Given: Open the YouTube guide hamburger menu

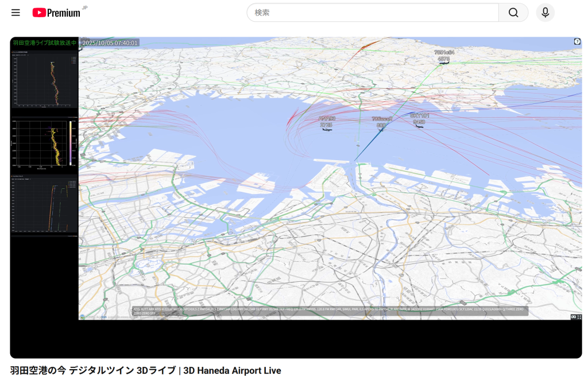Looking at the screenshot, I should (16, 13).
